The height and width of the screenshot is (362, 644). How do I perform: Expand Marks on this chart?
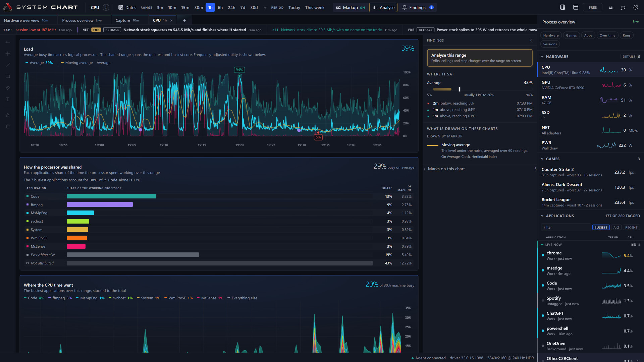446,169
